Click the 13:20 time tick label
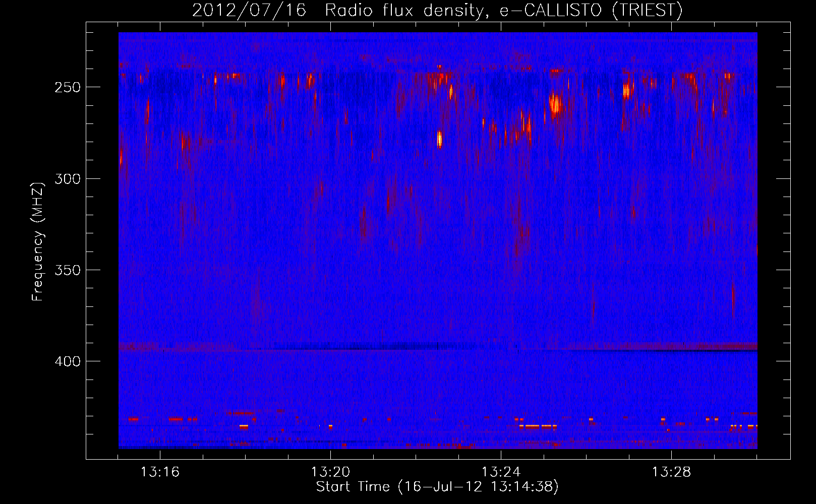The height and width of the screenshot is (504, 816). coord(330,472)
